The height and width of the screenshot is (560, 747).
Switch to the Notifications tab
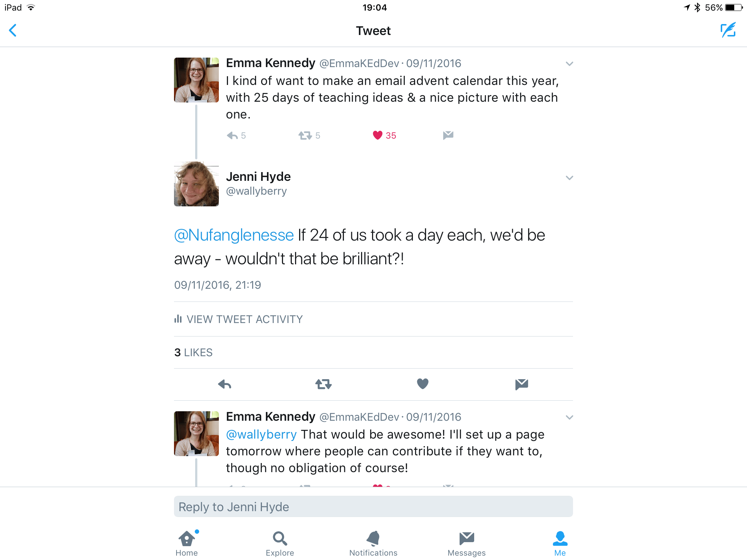[373, 544]
